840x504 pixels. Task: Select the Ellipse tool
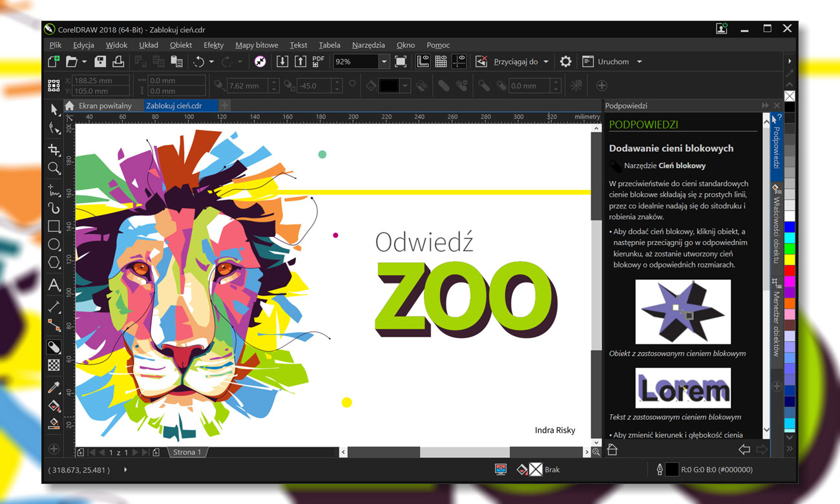pos(54,245)
